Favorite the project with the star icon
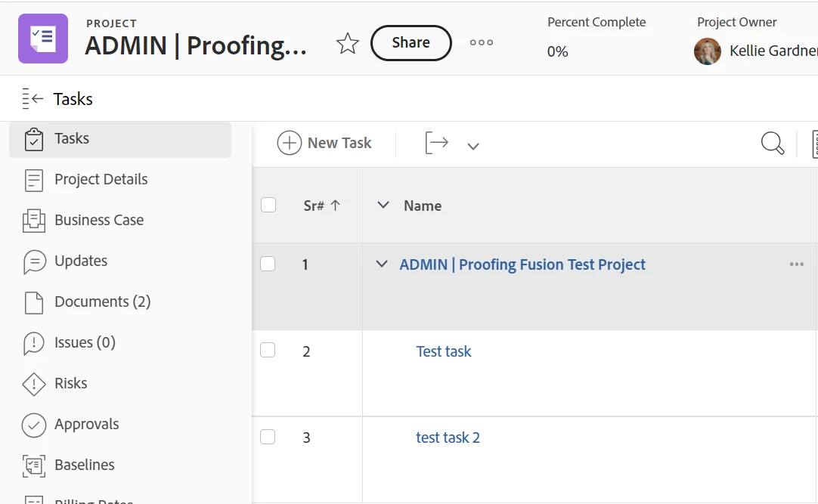818x504 pixels. click(348, 44)
